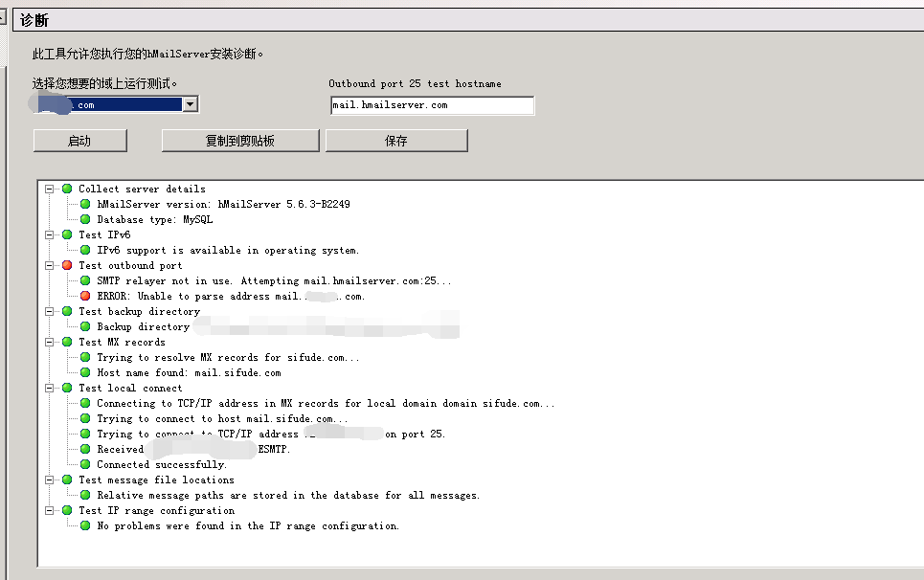Image resolution: width=924 pixels, height=580 pixels.
Task: Click green status icon beside Collect server details
Action: [67, 189]
